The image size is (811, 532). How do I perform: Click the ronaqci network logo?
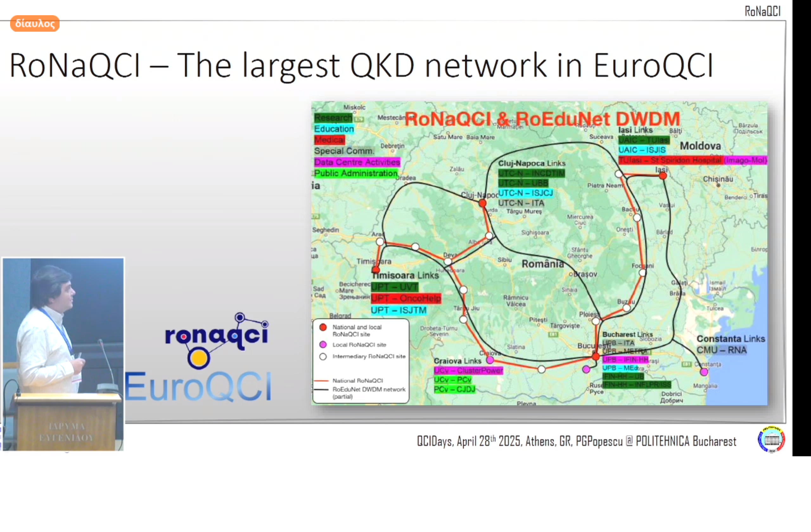click(x=217, y=341)
